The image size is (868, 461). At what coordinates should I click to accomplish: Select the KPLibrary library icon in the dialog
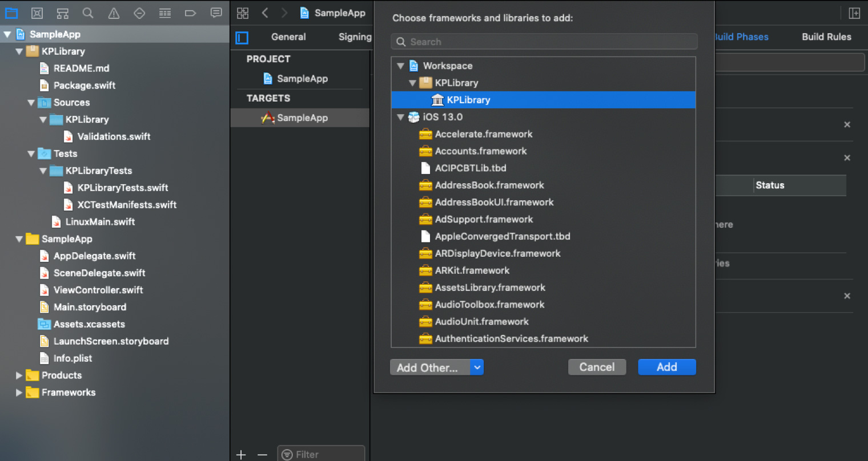click(x=437, y=100)
